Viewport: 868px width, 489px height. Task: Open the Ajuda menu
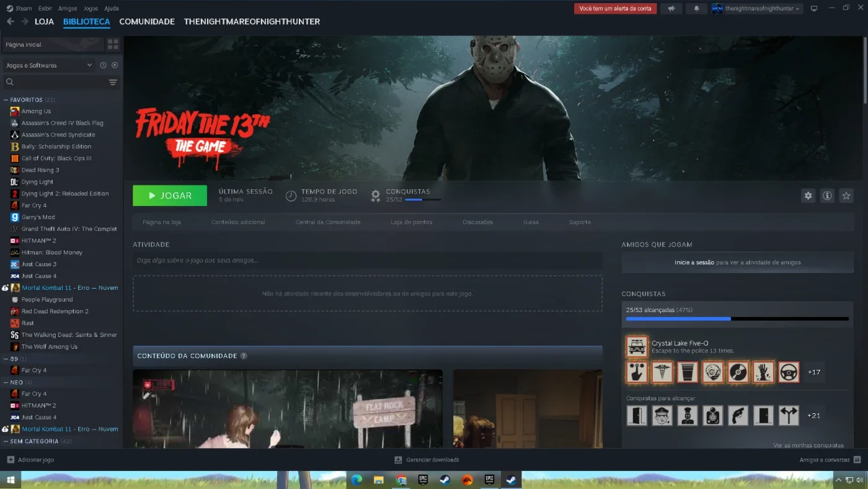pyautogui.click(x=112, y=9)
